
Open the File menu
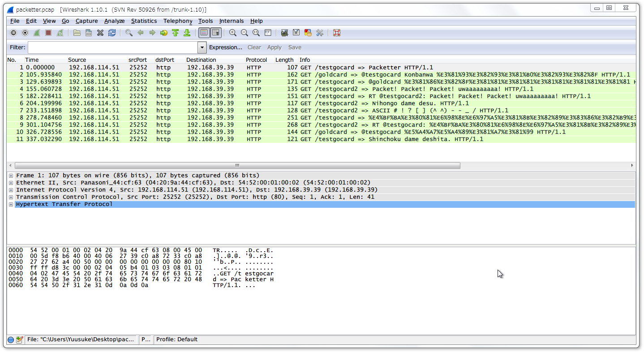pyautogui.click(x=15, y=21)
